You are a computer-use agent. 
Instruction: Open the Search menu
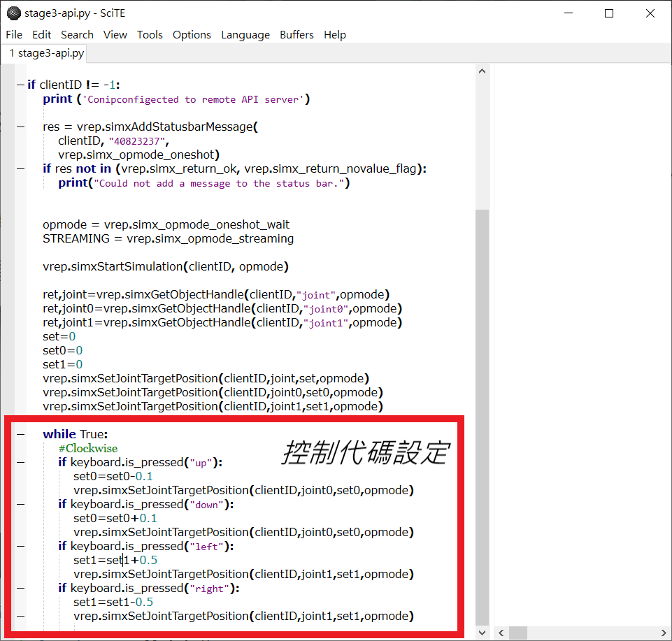[x=77, y=35]
